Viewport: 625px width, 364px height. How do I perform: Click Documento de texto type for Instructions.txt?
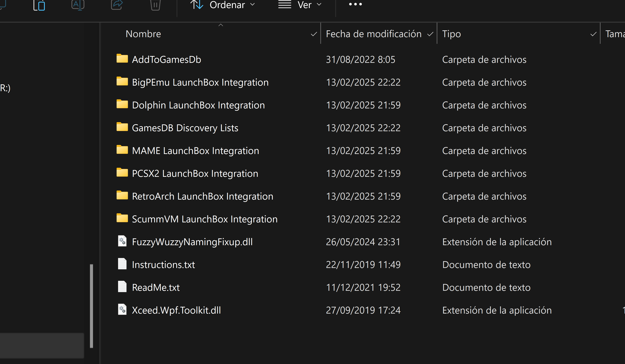(486, 265)
